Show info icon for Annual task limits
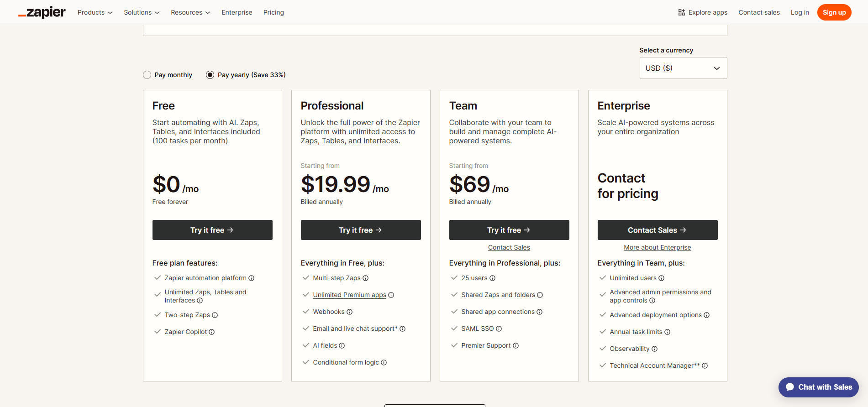Screen dimensions: 868x407 [667, 332]
